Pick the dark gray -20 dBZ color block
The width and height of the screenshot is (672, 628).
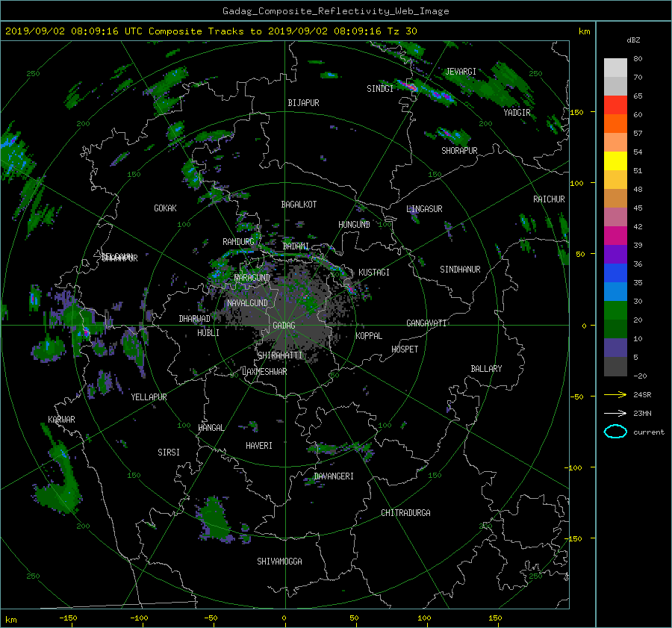pos(615,367)
